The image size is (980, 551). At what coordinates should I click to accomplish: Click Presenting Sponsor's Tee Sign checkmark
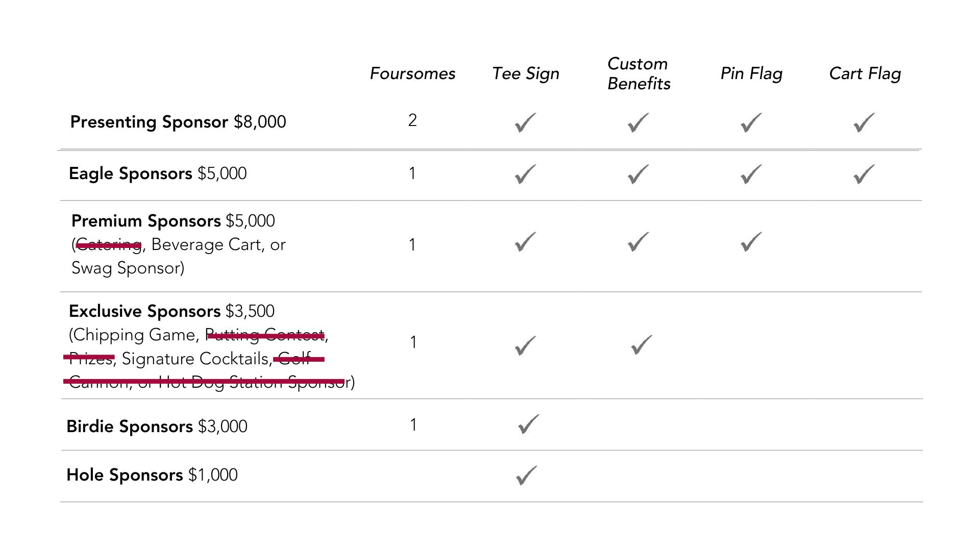[525, 123]
